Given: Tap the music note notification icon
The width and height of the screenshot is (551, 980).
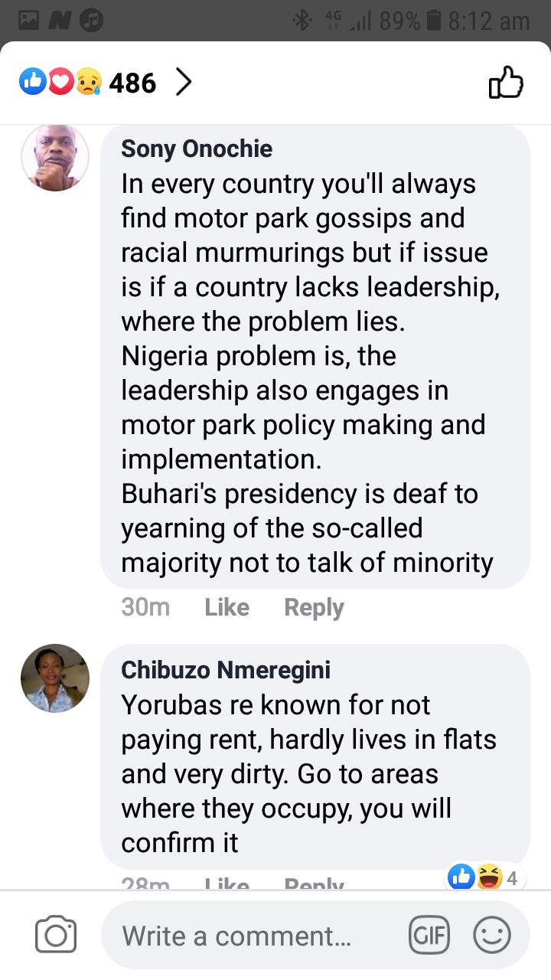Looking at the screenshot, I should 92,21.
